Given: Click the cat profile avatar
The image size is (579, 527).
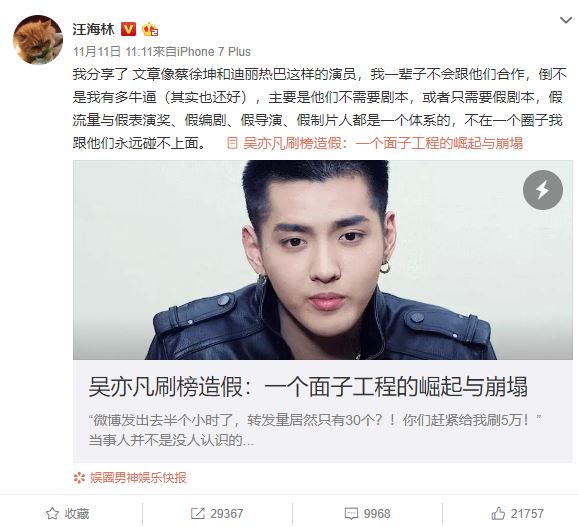Looking at the screenshot, I should (38, 40).
